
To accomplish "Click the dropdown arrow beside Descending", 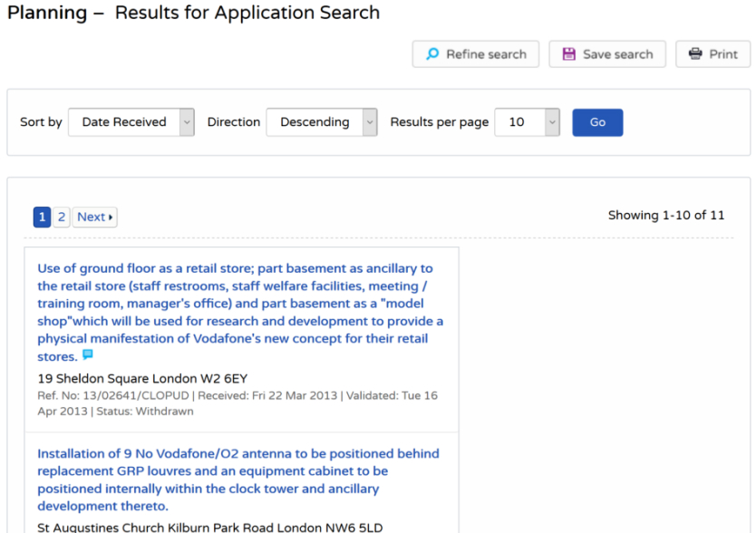I will coord(370,121).
